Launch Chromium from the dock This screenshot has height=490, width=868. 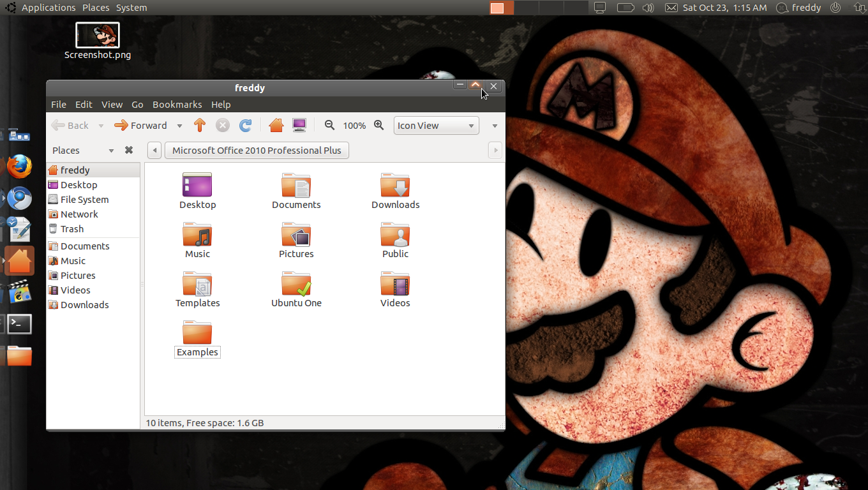(19, 198)
